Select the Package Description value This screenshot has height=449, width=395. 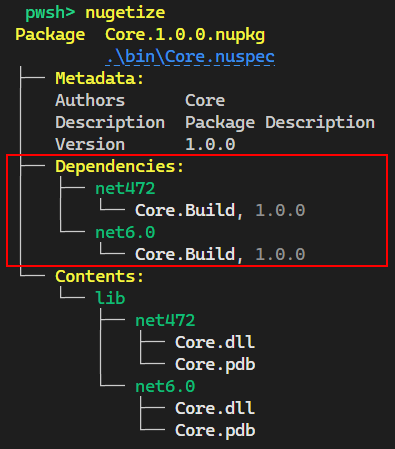tap(280, 123)
